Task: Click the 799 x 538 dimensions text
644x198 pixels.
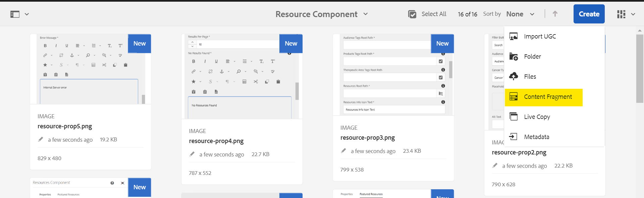Action: (352, 170)
